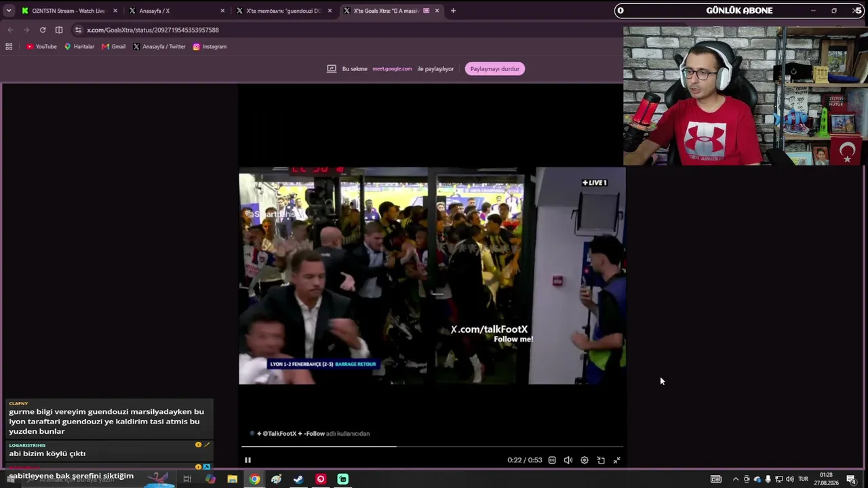Open the red circle app on taskbar
868x488 pixels.
(321, 479)
